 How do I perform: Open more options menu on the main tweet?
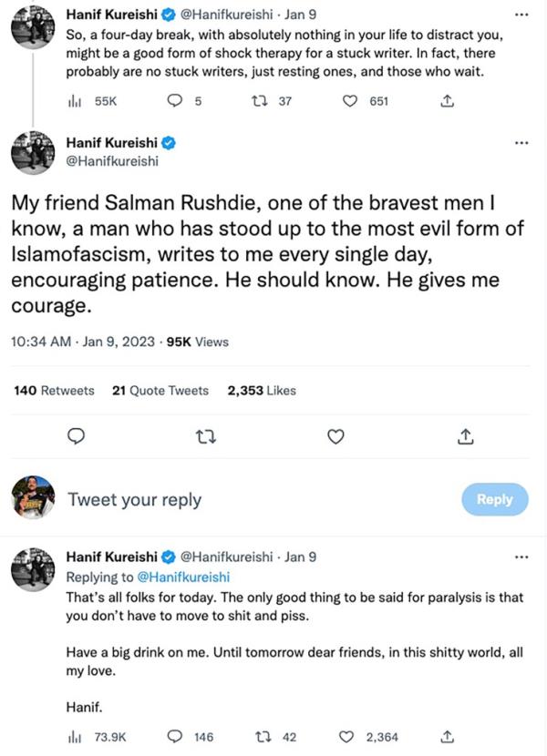(521, 143)
